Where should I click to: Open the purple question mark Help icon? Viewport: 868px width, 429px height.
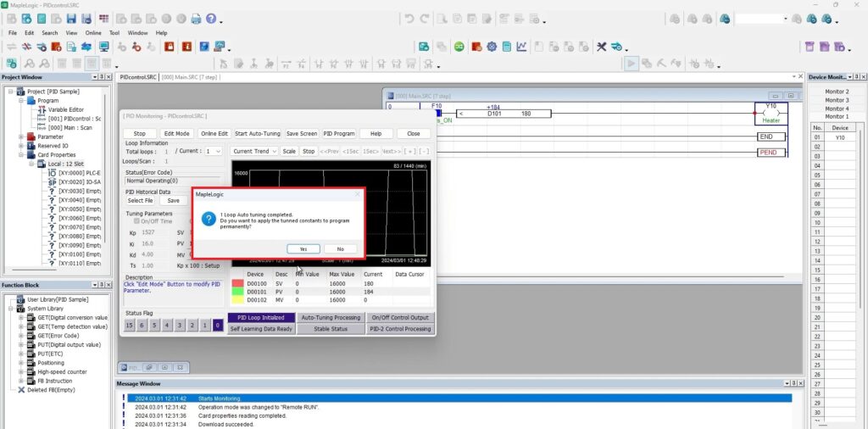tap(211, 19)
